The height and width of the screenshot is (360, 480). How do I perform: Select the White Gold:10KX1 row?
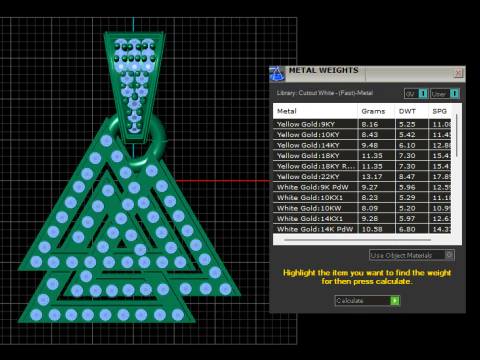[x=362, y=197]
